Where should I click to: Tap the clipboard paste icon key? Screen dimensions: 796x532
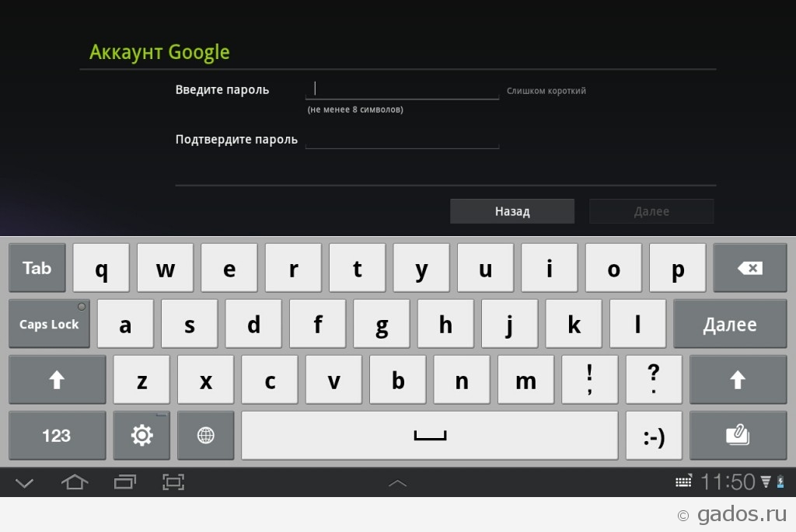pos(738,435)
